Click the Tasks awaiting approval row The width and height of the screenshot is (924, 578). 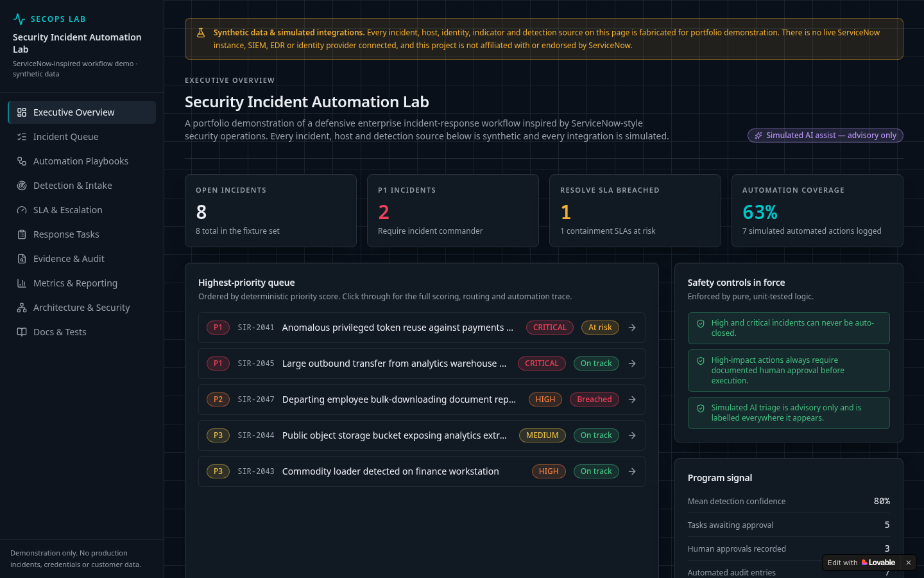click(789, 525)
